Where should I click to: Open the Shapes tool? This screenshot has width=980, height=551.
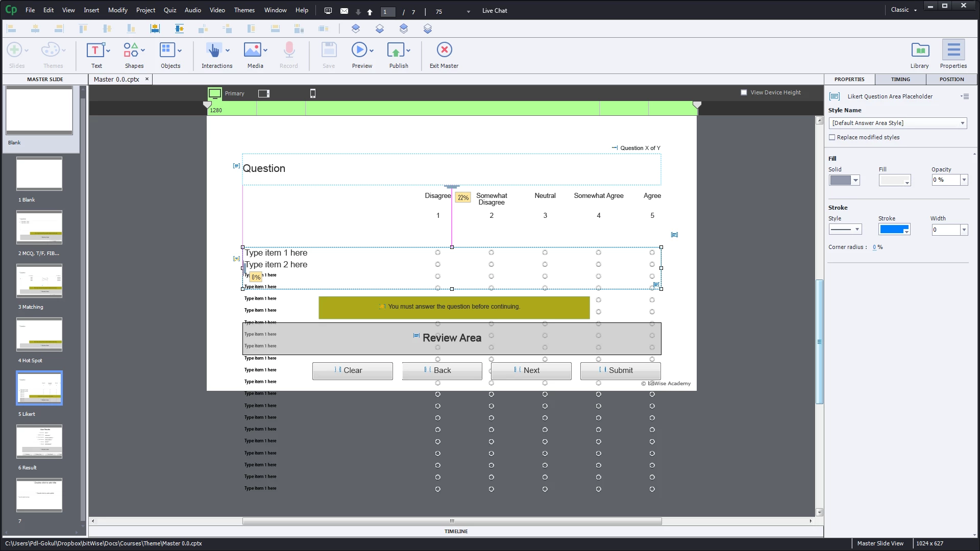[131, 51]
